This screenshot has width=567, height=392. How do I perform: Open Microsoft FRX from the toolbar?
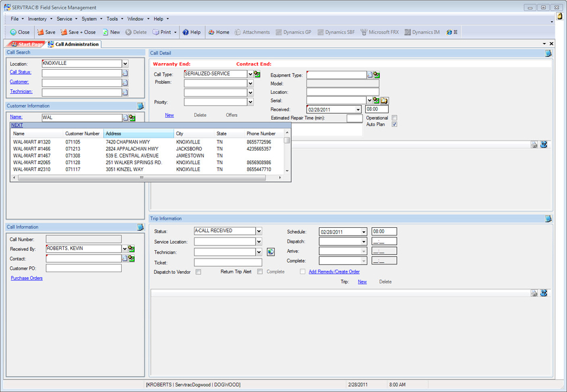point(380,32)
